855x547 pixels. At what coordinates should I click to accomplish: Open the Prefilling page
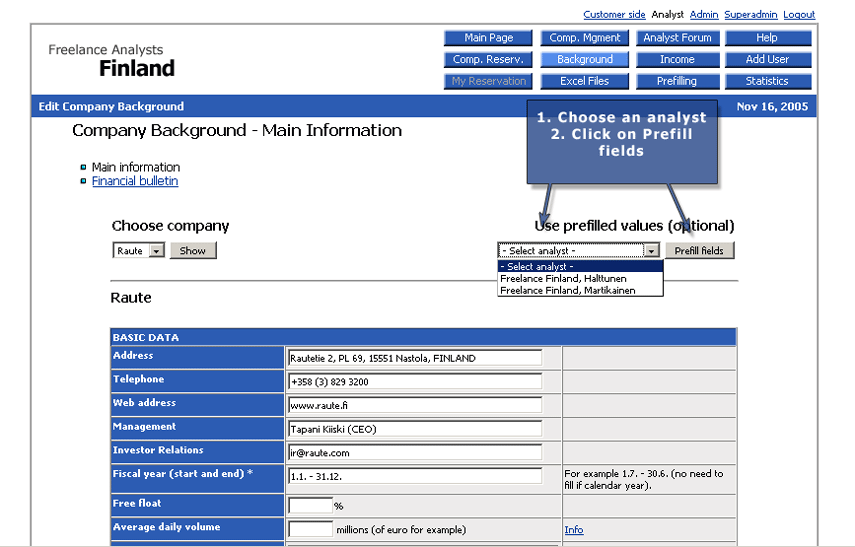(678, 81)
